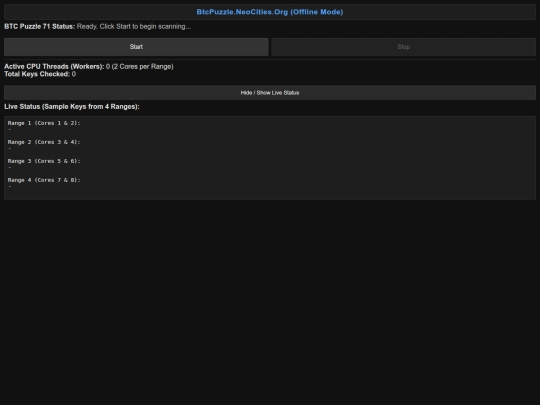Click the Active CPU Threads (Workers) line

pos(89,66)
